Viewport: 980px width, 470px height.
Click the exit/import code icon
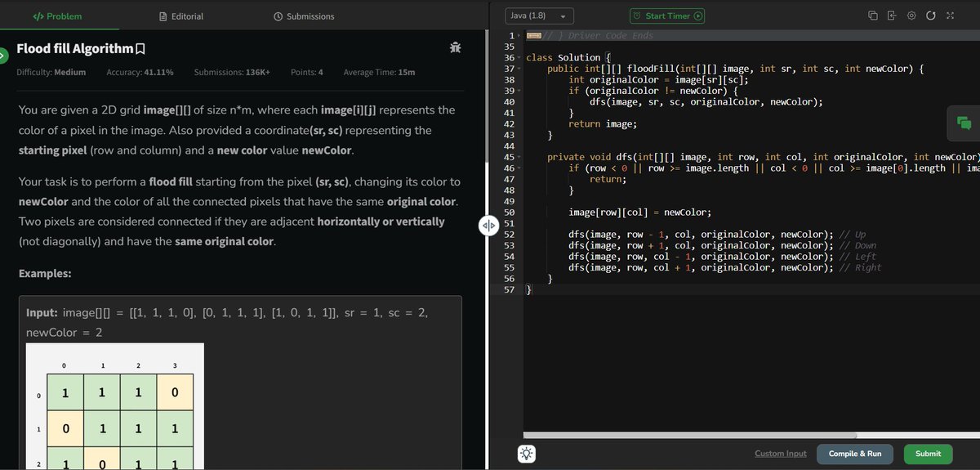click(892, 16)
